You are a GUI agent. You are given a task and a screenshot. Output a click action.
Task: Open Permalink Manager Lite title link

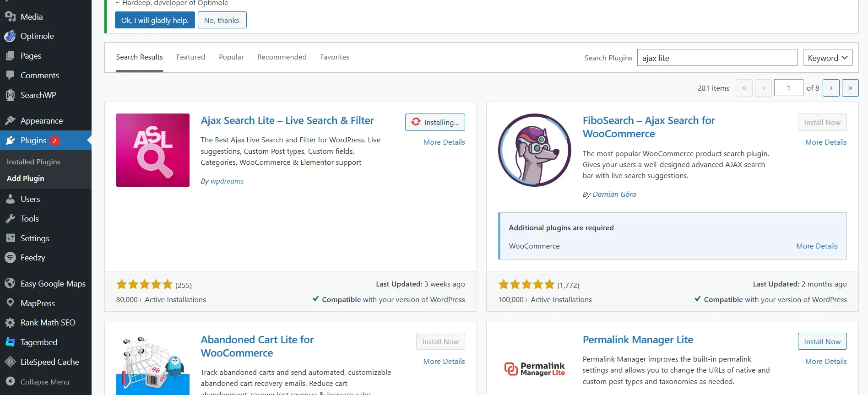point(638,340)
